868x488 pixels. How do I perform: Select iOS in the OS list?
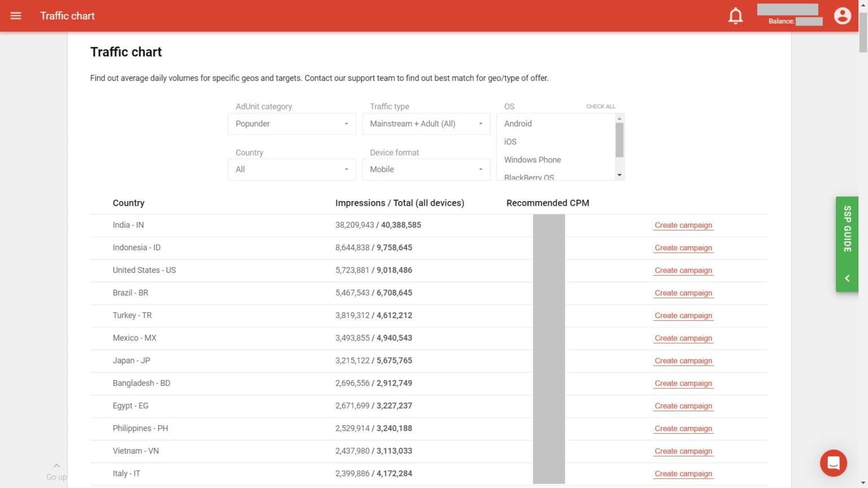coord(510,142)
